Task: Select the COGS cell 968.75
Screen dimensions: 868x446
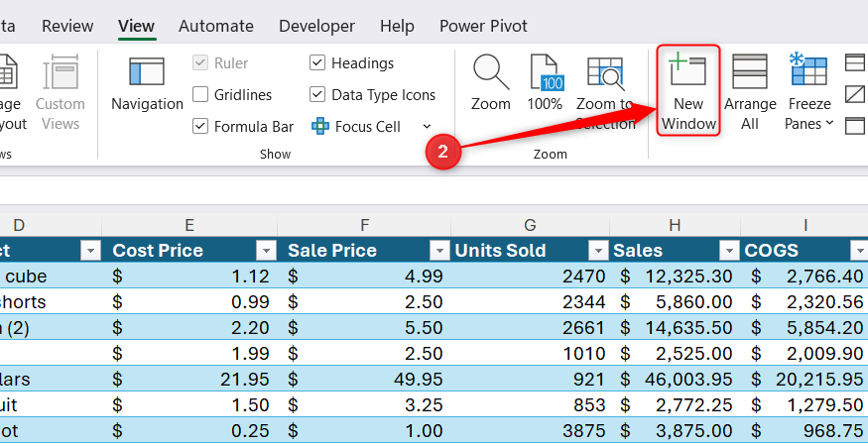Action: tap(805, 431)
